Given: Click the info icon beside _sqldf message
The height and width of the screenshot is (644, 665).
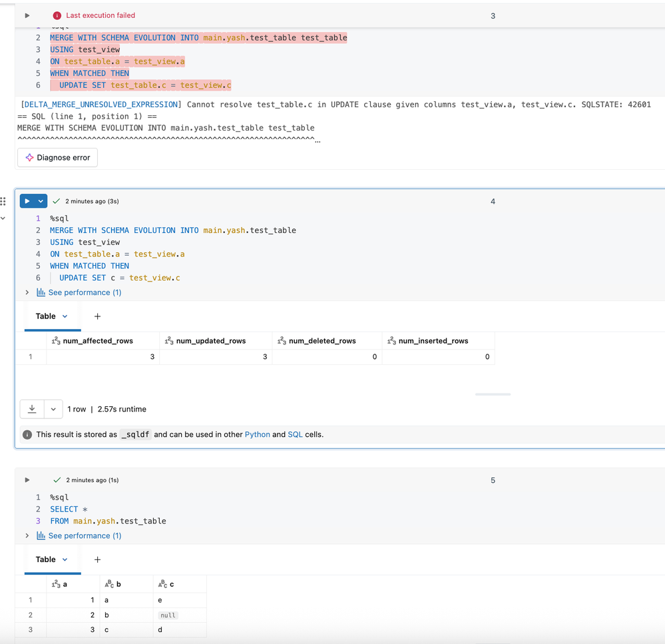Looking at the screenshot, I should point(27,434).
